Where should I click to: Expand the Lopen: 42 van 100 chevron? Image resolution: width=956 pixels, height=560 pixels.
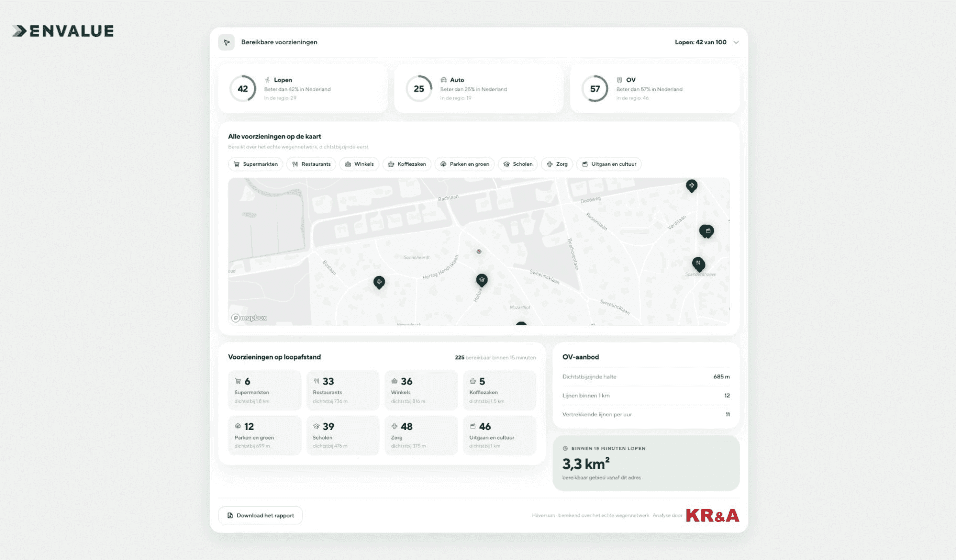tap(736, 42)
